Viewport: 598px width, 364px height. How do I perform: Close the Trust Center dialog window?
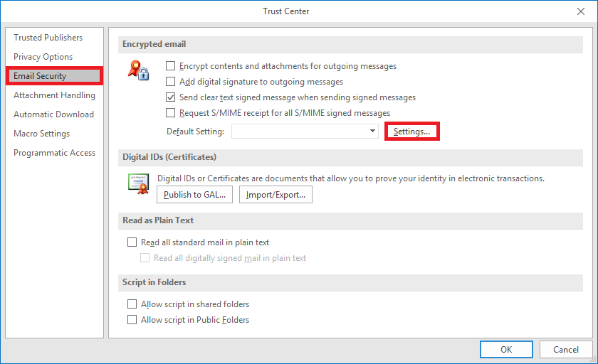[579, 11]
